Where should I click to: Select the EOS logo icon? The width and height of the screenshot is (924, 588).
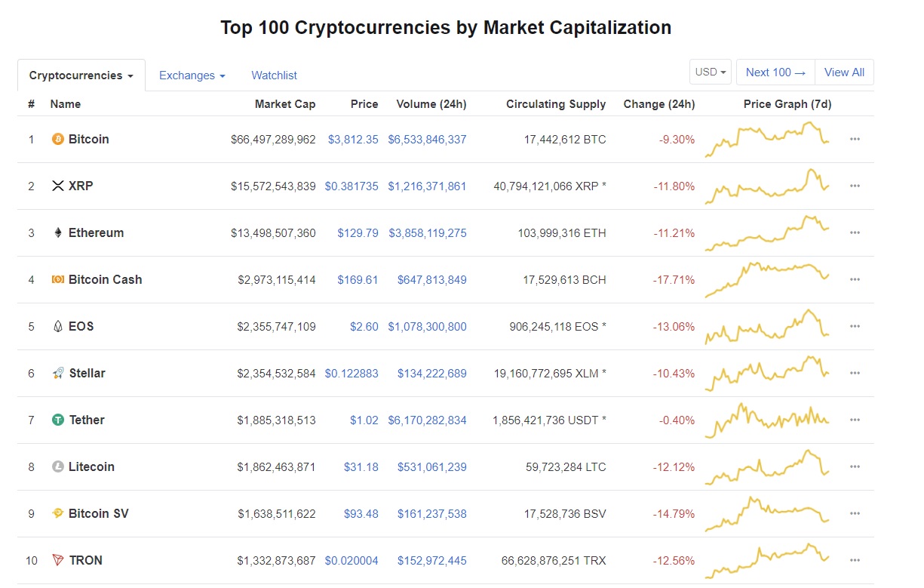tap(59, 326)
